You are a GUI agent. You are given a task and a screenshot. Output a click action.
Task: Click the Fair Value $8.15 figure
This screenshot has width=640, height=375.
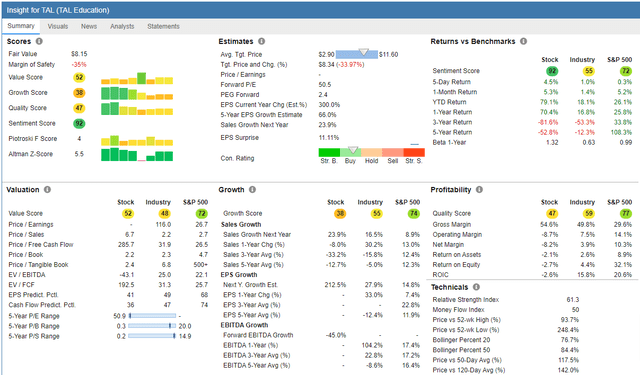[x=79, y=54]
